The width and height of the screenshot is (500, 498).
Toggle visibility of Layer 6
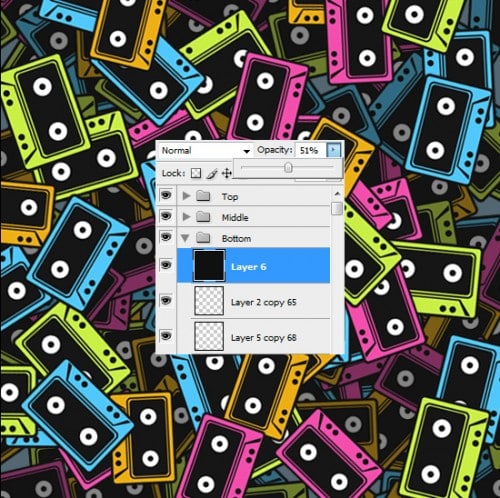point(166,265)
